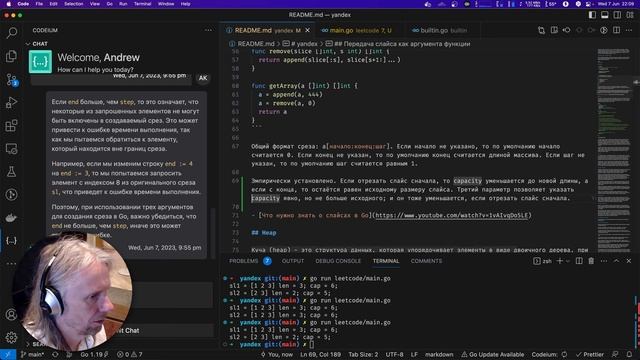The height and width of the screenshot is (360, 640).
Task: Open the Explorer files view
Action: tap(11, 56)
